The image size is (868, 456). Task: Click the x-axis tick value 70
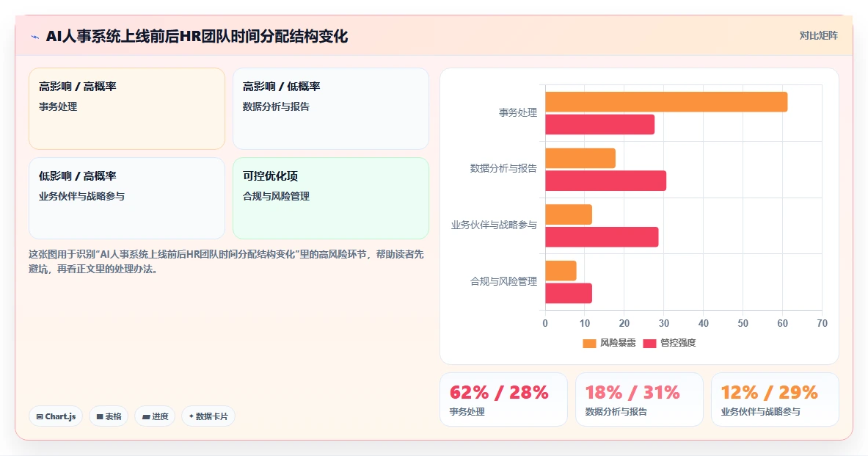coord(822,323)
